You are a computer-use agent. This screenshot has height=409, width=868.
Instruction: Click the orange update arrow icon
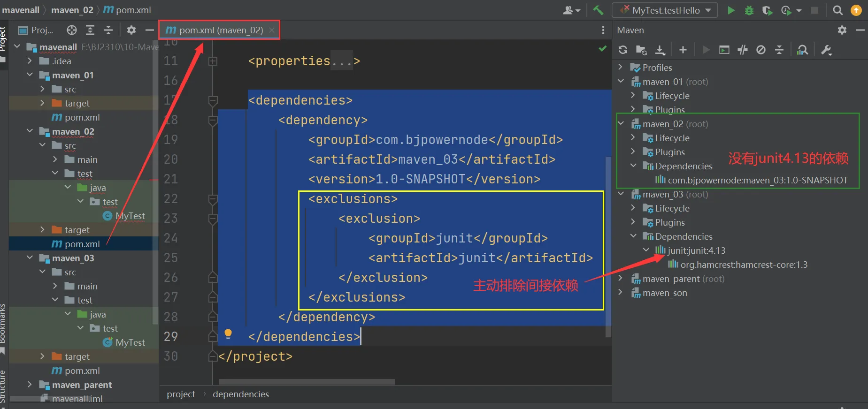tap(856, 10)
